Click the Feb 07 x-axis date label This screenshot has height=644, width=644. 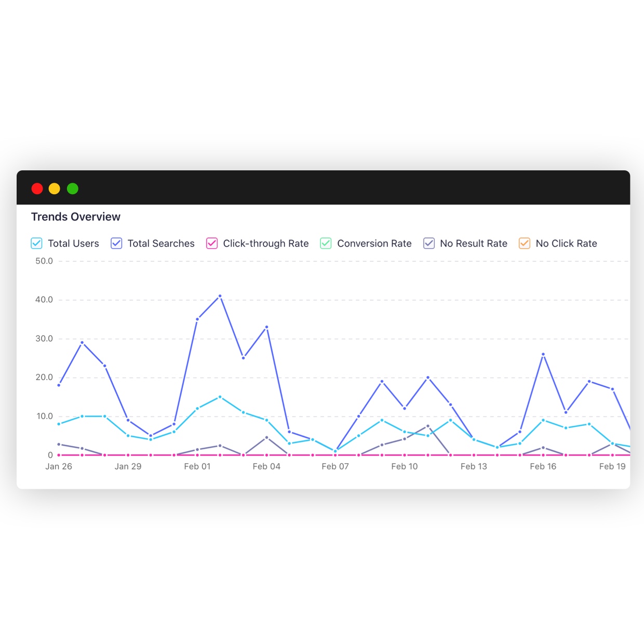[x=335, y=466]
